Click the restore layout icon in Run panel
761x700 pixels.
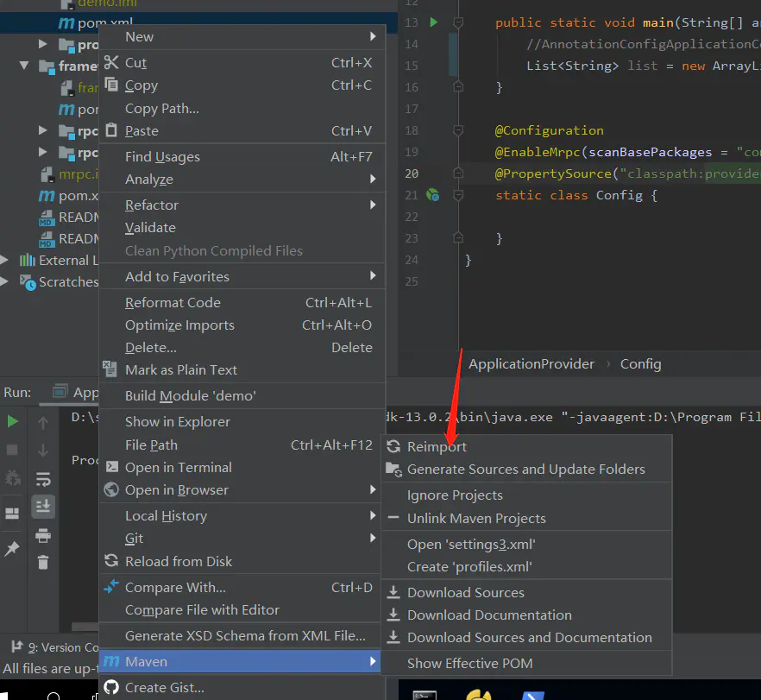[x=12, y=514]
